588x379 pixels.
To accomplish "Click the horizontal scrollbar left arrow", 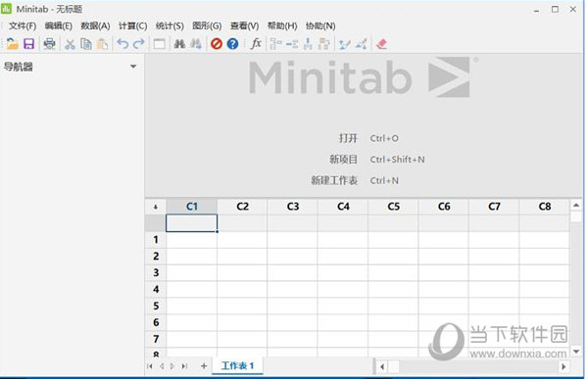I will [x=382, y=366].
